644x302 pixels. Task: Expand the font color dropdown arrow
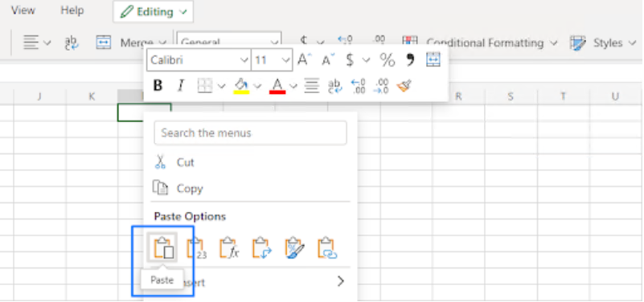pyautogui.click(x=293, y=86)
